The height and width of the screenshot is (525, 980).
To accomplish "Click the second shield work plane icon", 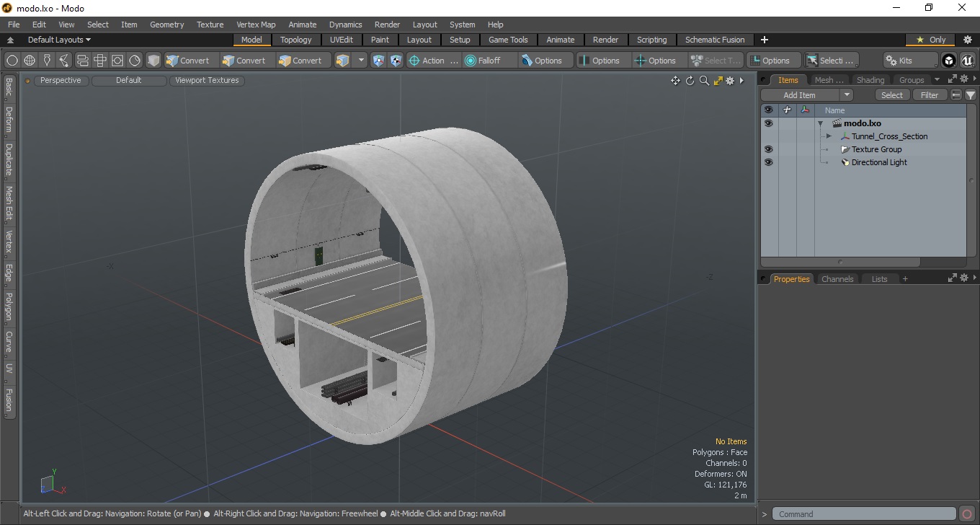I will [396, 61].
